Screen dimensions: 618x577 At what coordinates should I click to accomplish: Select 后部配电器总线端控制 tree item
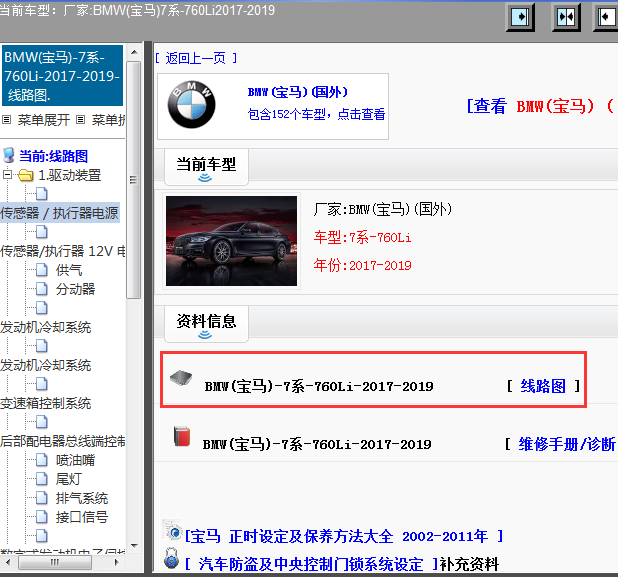coord(63,441)
